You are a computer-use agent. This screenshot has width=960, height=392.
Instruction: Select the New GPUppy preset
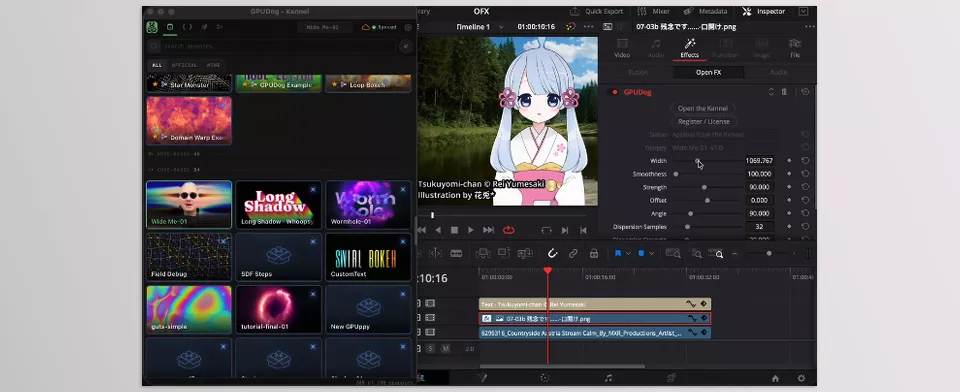coord(368,309)
